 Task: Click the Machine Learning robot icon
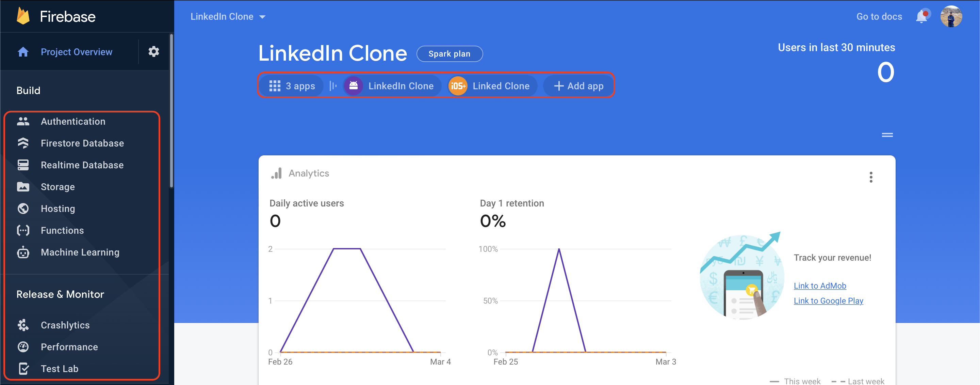pyautogui.click(x=23, y=252)
